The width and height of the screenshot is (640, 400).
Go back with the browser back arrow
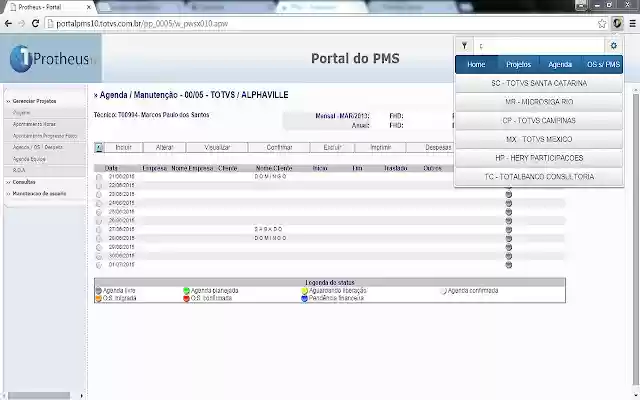tap(8, 24)
